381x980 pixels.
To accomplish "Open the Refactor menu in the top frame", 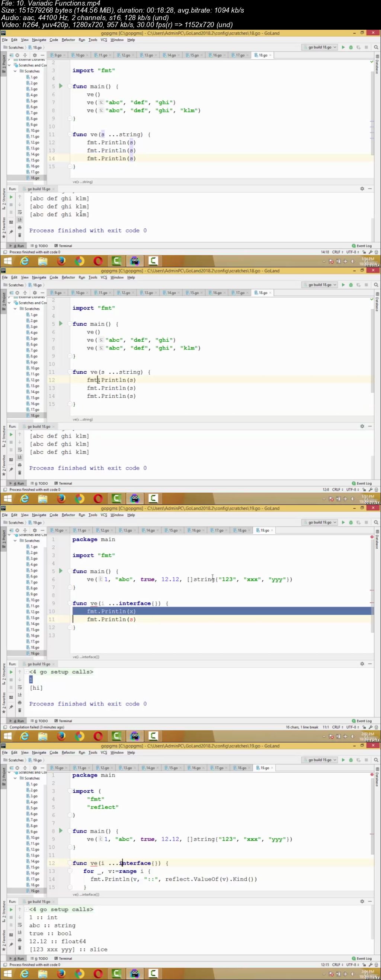I will [68, 39].
